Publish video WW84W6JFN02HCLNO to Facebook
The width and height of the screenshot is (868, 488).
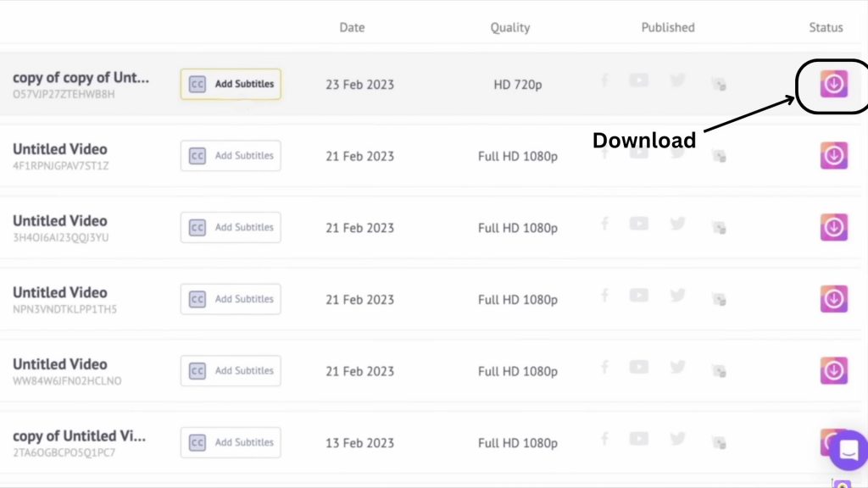[x=605, y=368]
